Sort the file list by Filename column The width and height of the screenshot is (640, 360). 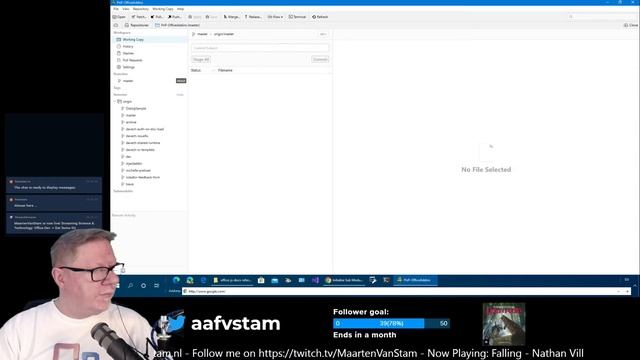point(225,70)
